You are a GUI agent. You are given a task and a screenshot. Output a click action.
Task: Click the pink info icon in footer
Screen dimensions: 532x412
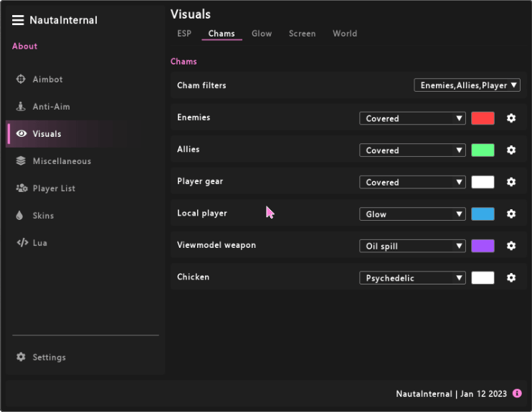coord(517,393)
